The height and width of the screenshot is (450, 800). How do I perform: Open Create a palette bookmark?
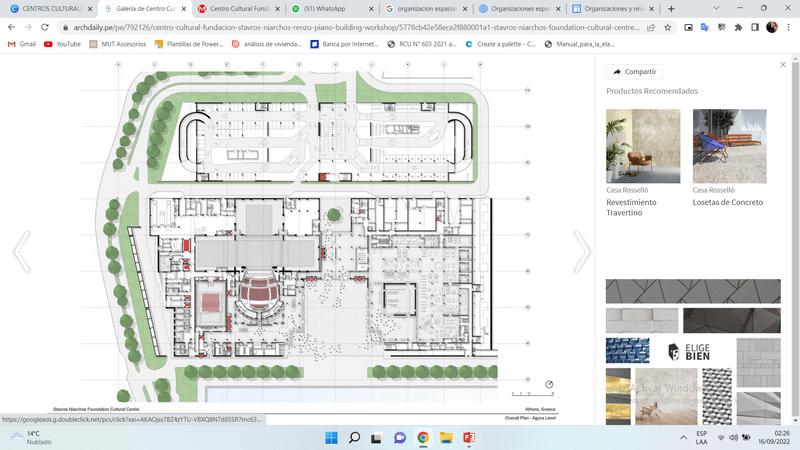pos(500,44)
